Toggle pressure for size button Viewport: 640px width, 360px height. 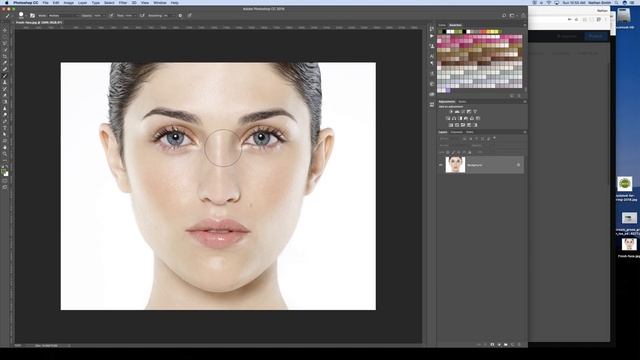click(x=190, y=16)
